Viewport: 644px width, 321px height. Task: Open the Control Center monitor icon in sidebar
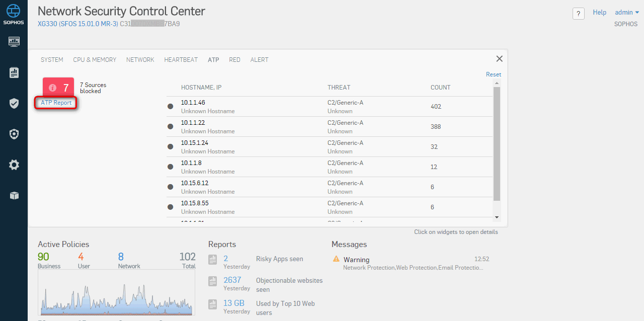coord(14,41)
